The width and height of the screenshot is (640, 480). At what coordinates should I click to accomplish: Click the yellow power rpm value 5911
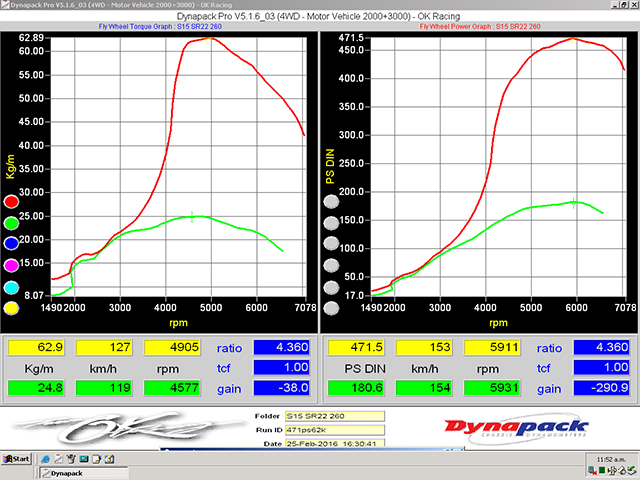point(492,347)
